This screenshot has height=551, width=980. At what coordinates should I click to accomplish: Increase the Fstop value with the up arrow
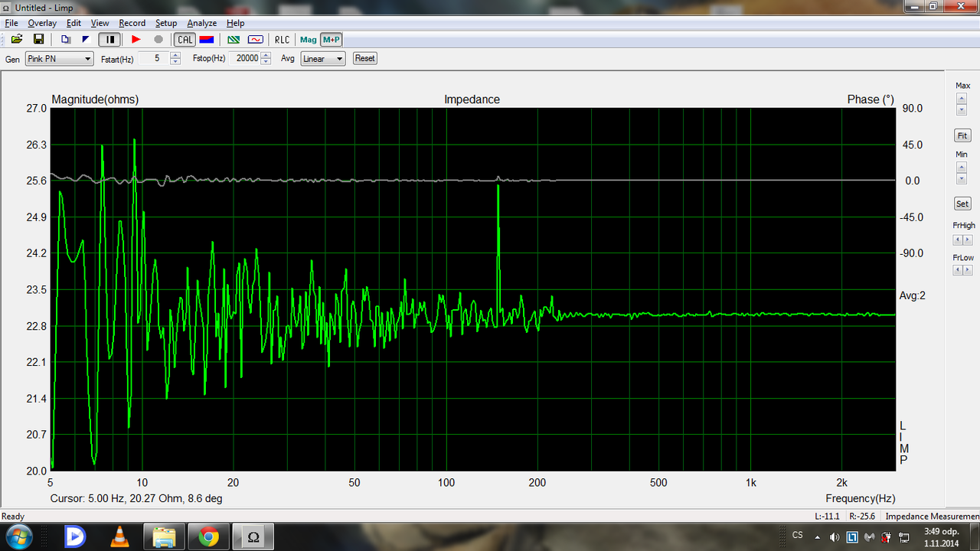click(266, 55)
